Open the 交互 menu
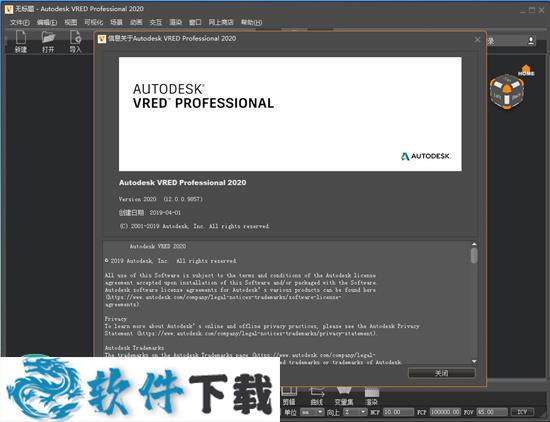Viewport: 550px width, 422px height. 156,22
